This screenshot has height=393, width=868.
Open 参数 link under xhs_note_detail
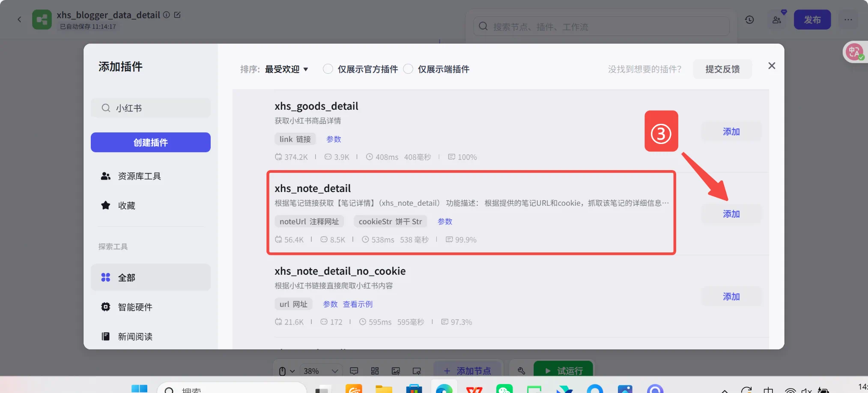pyautogui.click(x=445, y=222)
